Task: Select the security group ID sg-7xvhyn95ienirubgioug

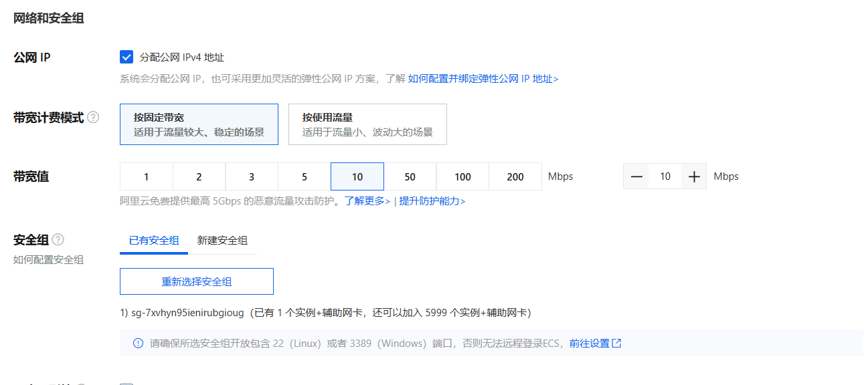Action: [x=187, y=313]
